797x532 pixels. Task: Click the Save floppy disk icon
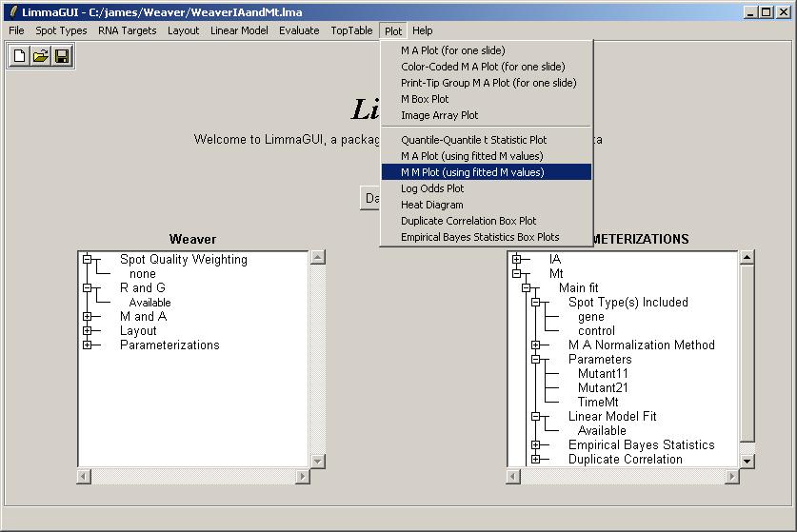point(61,57)
